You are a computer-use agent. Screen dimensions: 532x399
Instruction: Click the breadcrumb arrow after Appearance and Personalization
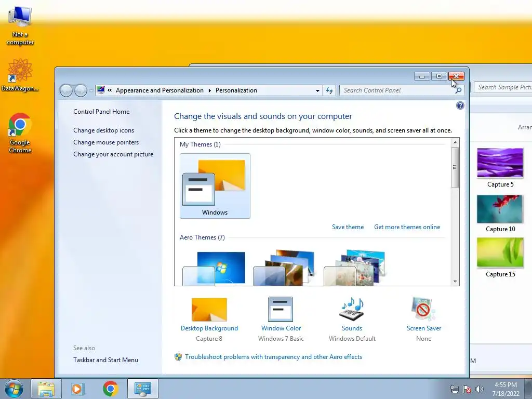tap(210, 90)
